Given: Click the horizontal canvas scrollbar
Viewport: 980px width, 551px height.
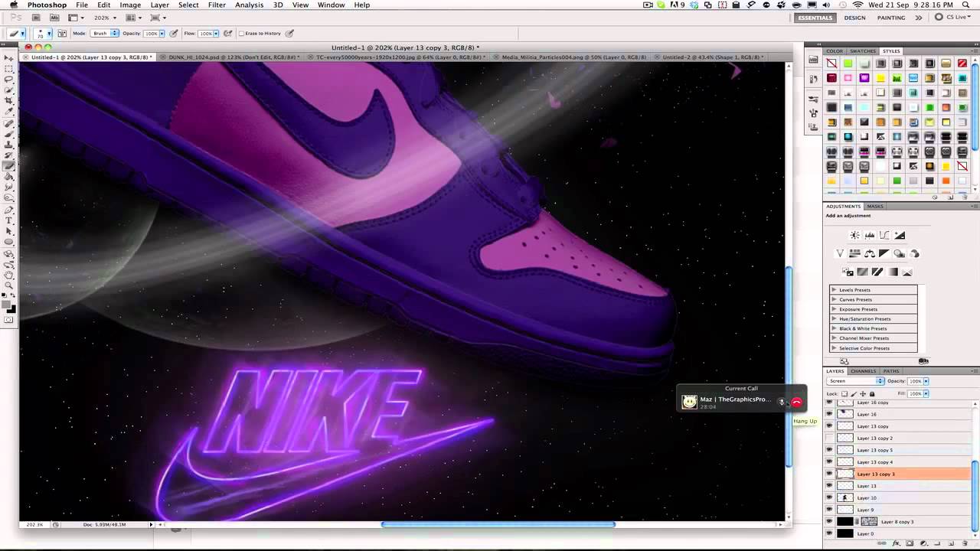Looking at the screenshot, I should [x=498, y=524].
